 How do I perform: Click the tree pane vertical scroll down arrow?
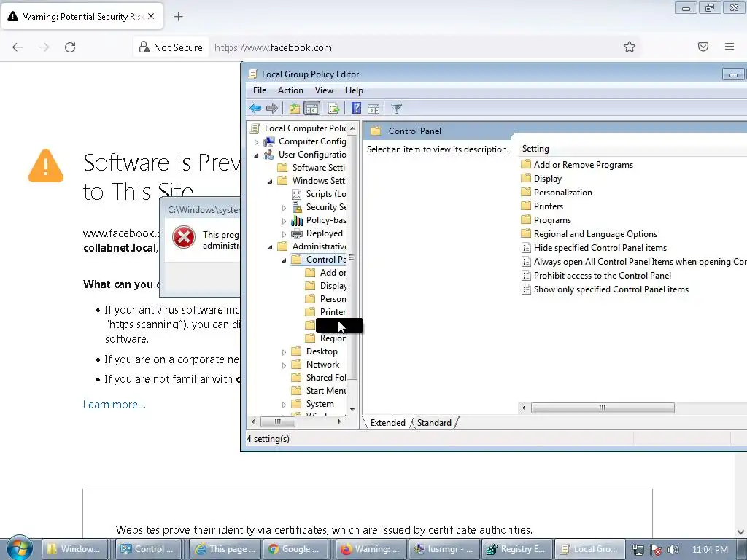click(352, 410)
